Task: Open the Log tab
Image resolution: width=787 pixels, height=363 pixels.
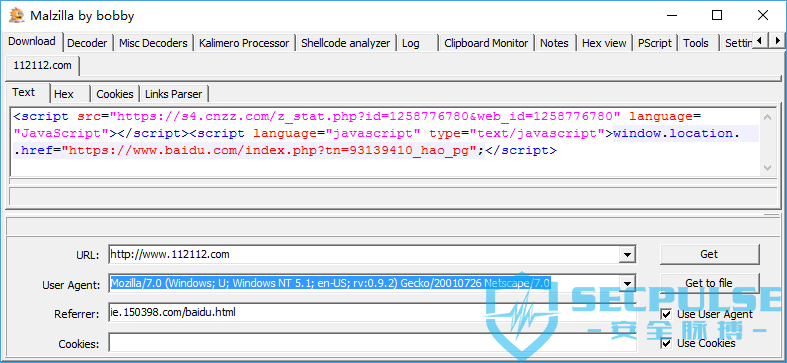Action: coord(417,43)
